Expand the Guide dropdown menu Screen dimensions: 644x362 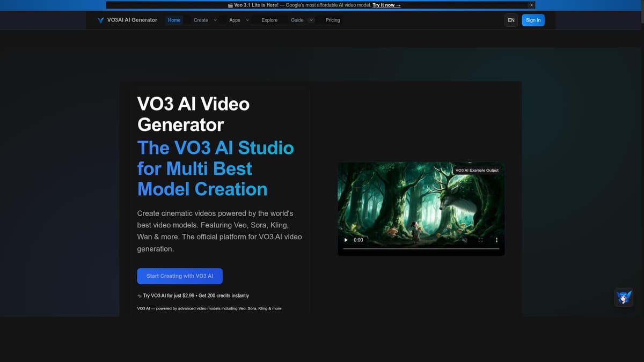(x=311, y=20)
